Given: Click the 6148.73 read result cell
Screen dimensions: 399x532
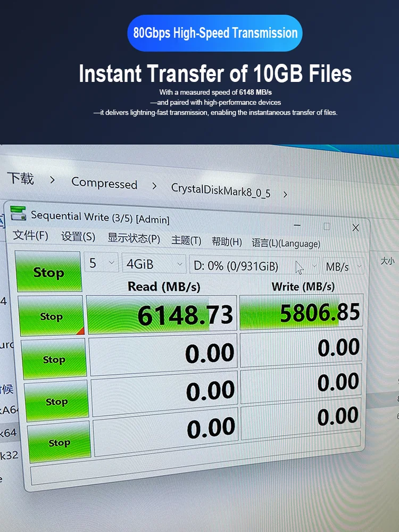Looking at the screenshot, I should tap(162, 314).
